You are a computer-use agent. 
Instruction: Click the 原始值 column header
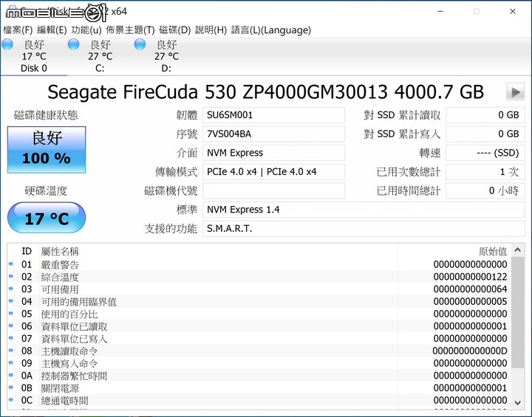pyautogui.click(x=454, y=251)
